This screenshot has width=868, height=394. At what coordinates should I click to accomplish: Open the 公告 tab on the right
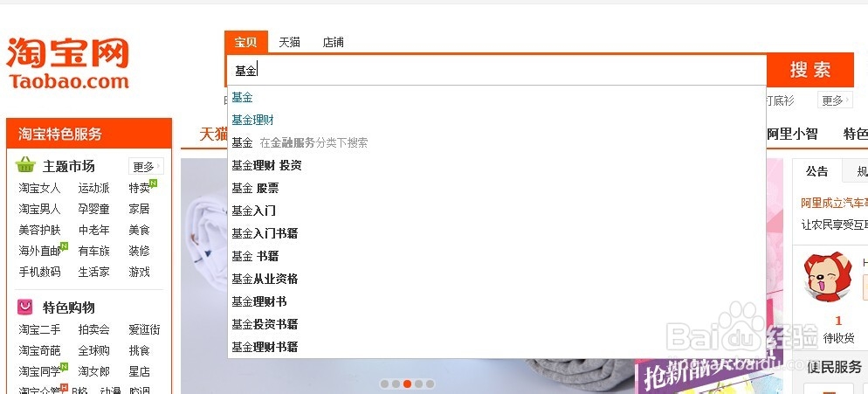point(817,171)
